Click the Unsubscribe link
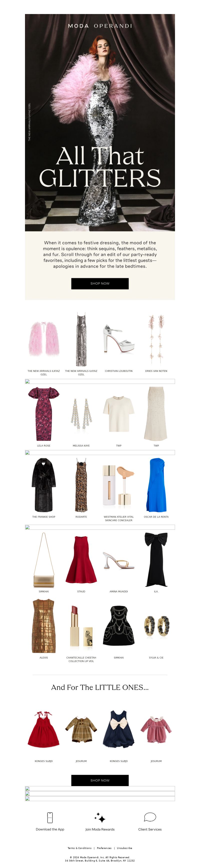Image resolution: width=200 pixels, height=868 pixels. tap(124, 848)
